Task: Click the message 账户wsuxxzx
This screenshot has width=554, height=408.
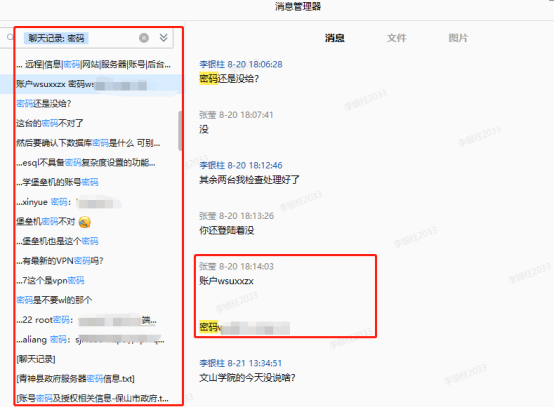Action: coord(226,281)
